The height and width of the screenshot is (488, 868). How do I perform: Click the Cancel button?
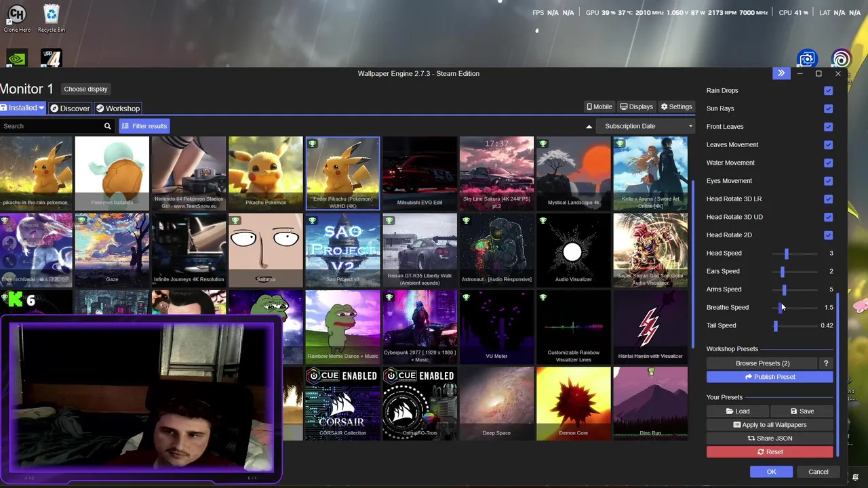tap(818, 472)
